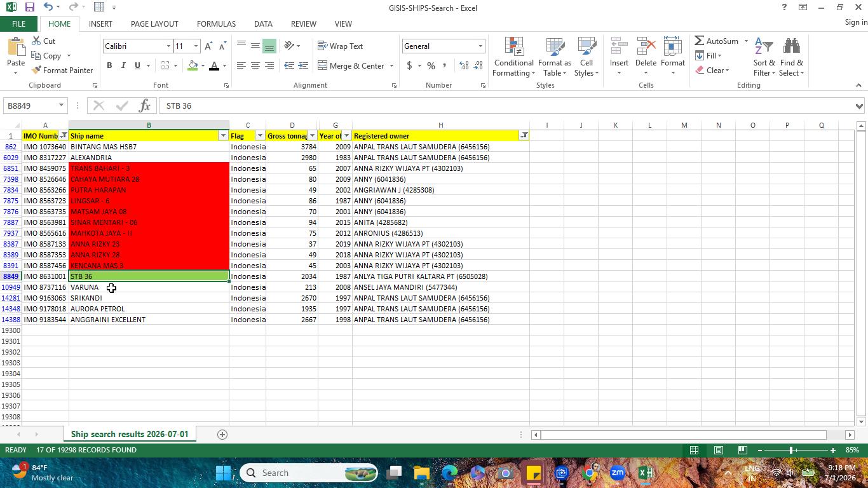Apply percent style formatting
This screenshot has height=488, width=868.
431,65
